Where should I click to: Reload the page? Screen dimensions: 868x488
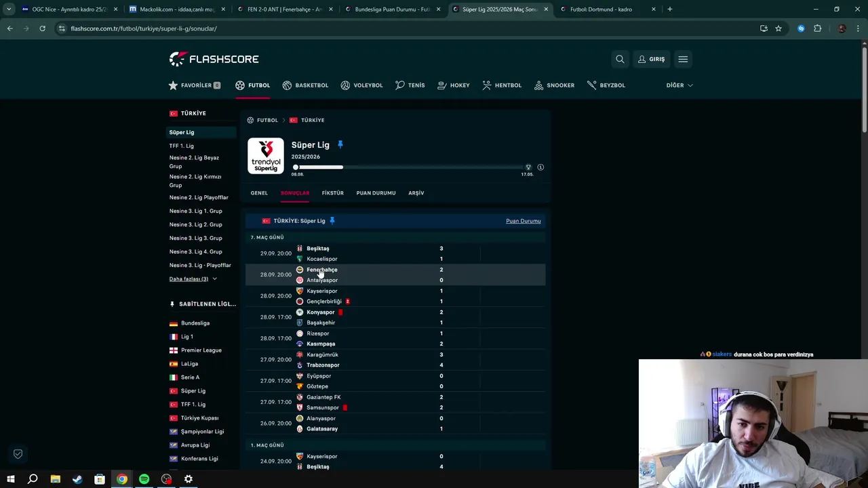click(42, 28)
